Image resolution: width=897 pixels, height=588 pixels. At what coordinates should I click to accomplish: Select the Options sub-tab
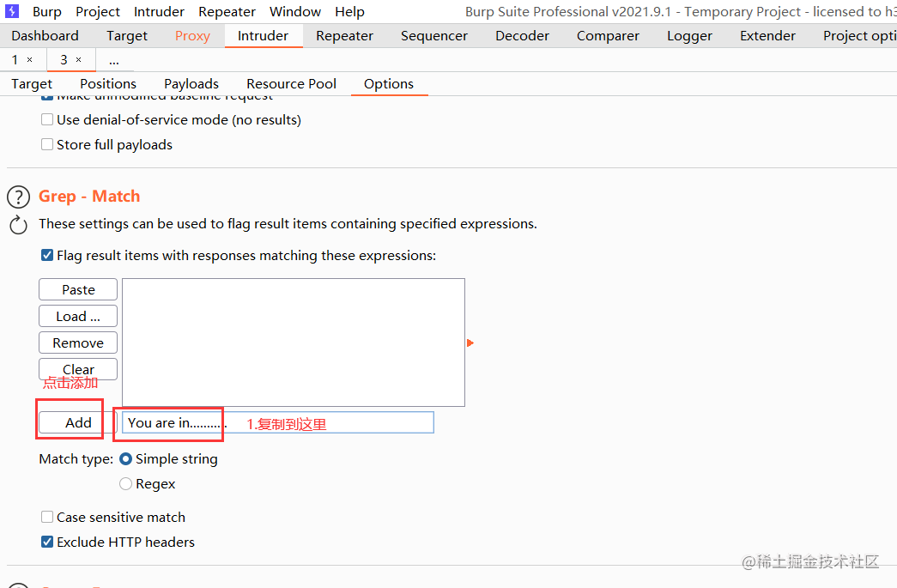tap(389, 84)
